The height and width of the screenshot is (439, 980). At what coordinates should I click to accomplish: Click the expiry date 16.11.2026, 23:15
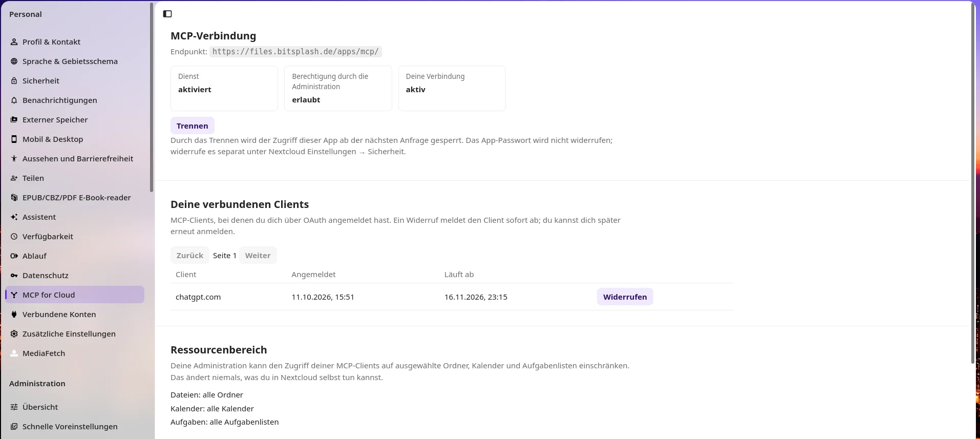(x=476, y=297)
